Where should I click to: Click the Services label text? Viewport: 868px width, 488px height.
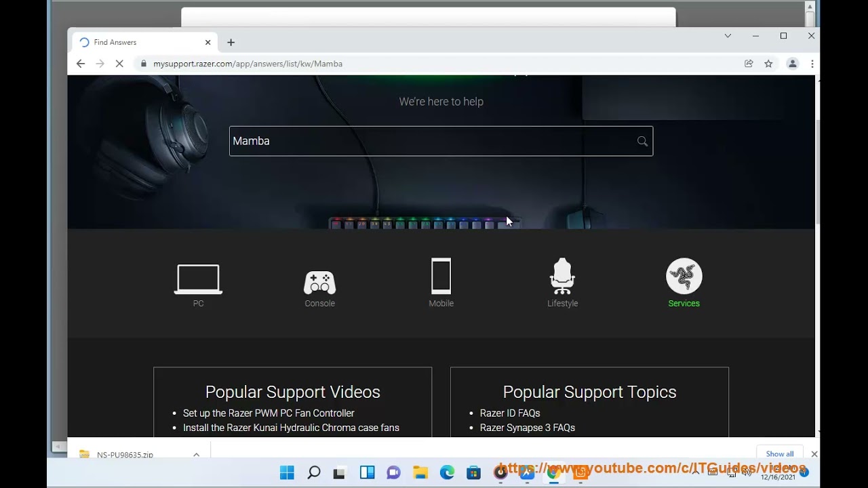click(x=684, y=304)
